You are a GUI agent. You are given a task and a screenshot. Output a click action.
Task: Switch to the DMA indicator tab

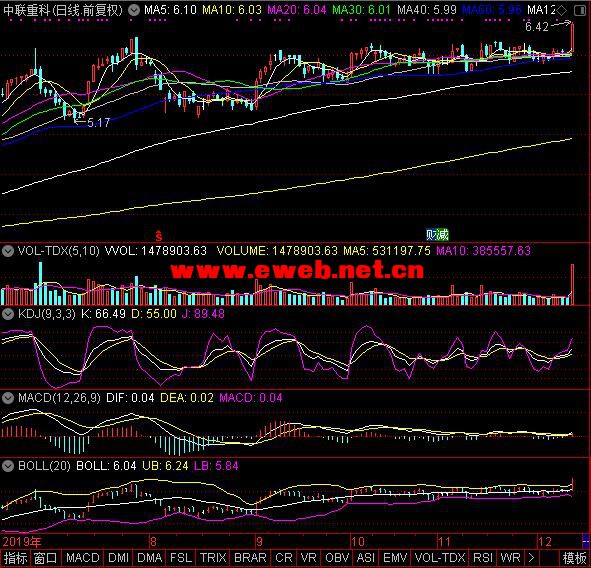(150, 558)
